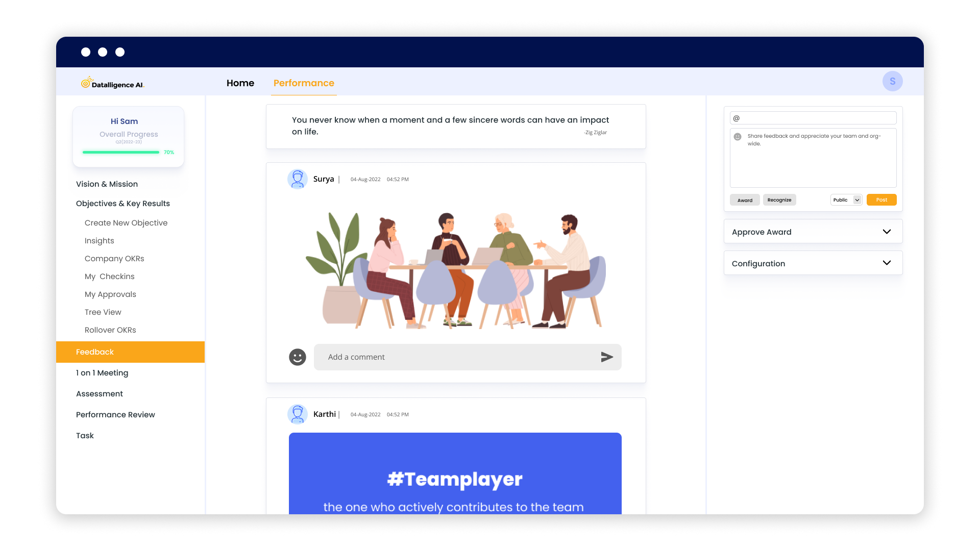
Task: Click the send arrow icon for comment
Action: (x=607, y=357)
